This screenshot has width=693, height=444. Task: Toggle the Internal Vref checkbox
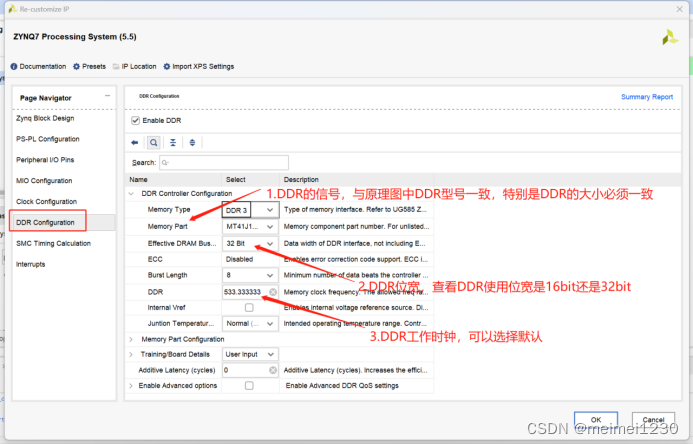click(x=249, y=307)
